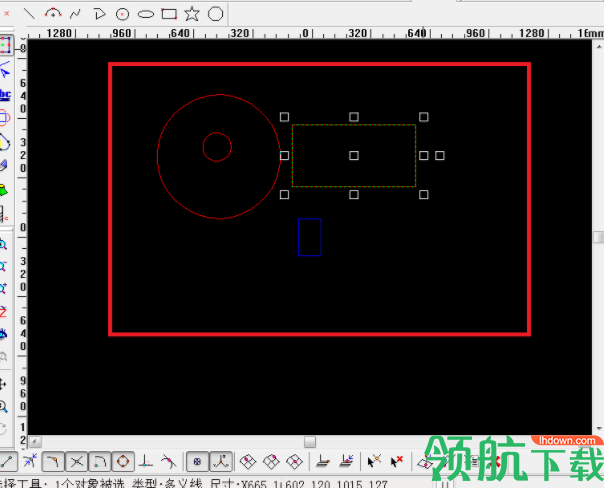Click the top-left selection handle of rectangle

point(284,117)
